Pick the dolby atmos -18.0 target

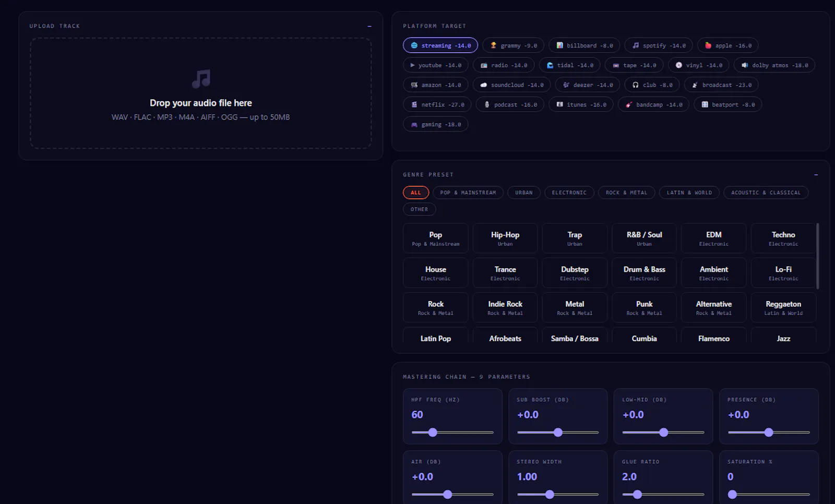(x=774, y=65)
